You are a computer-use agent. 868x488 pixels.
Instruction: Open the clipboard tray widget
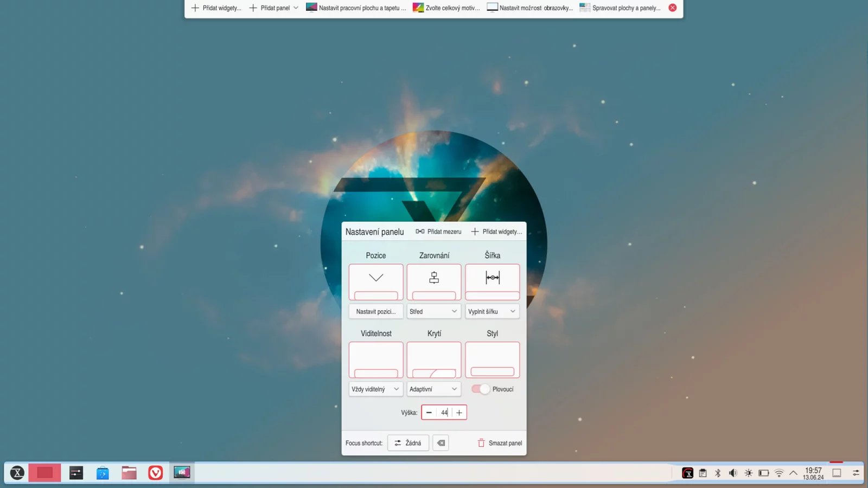click(703, 473)
